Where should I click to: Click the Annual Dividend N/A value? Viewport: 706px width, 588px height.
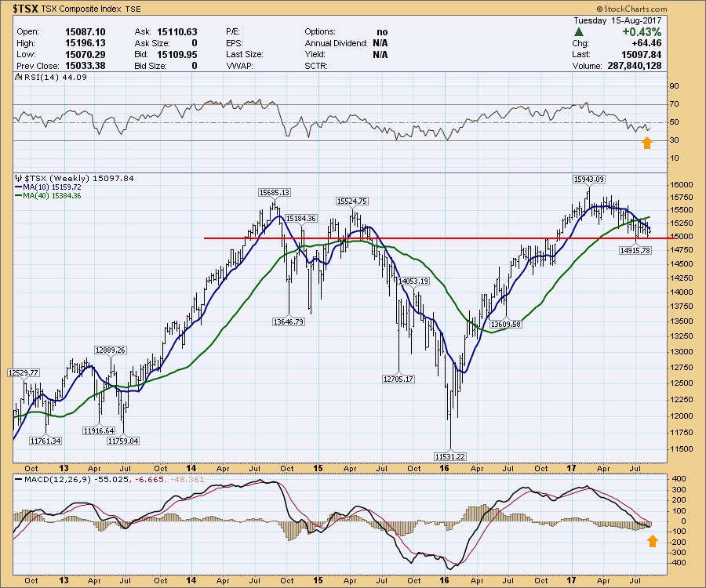380,43
